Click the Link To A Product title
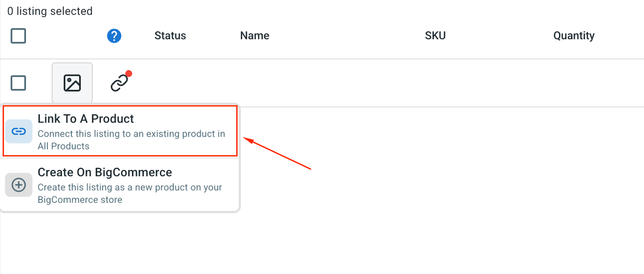This screenshot has width=644, height=274. pyautogui.click(x=86, y=119)
